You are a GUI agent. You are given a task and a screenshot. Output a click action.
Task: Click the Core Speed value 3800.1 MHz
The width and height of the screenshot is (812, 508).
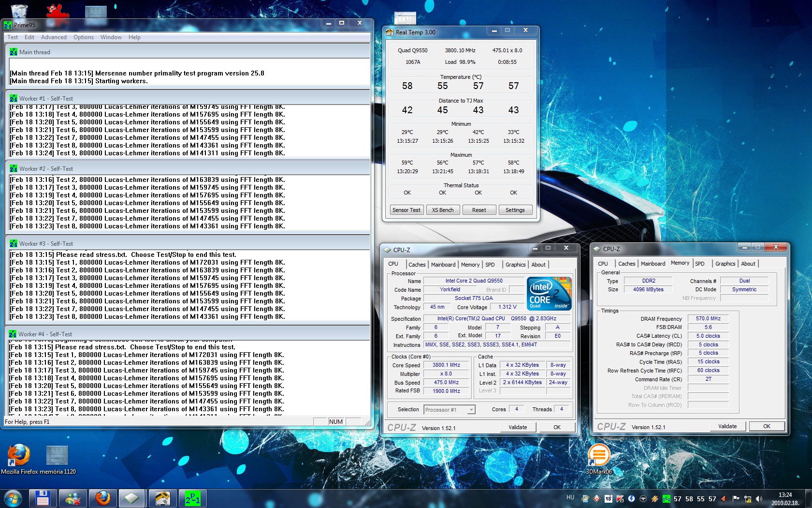click(x=446, y=365)
